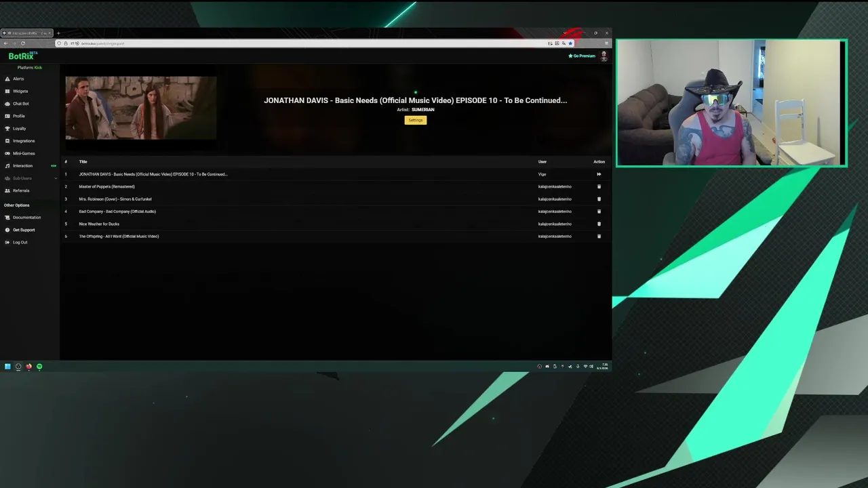Open a new browser tab
The height and width of the screenshot is (488, 868).
(x=58, y=33)
